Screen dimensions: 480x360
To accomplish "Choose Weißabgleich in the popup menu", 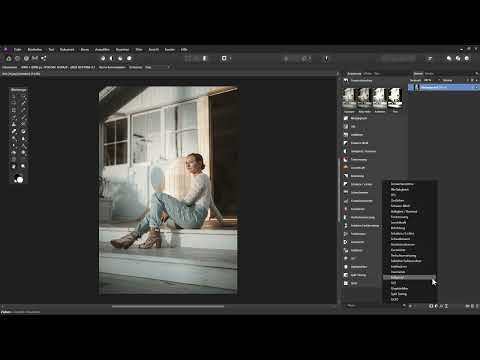I will (409, 189).
